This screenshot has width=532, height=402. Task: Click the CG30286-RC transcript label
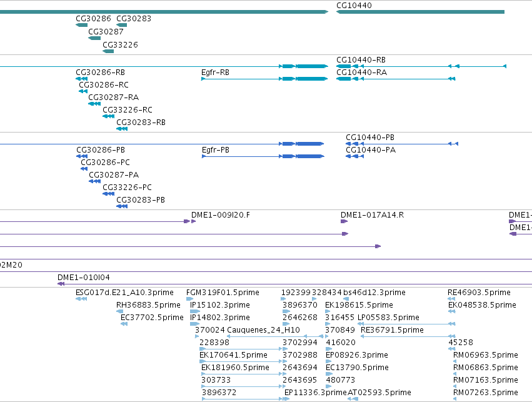104,85
